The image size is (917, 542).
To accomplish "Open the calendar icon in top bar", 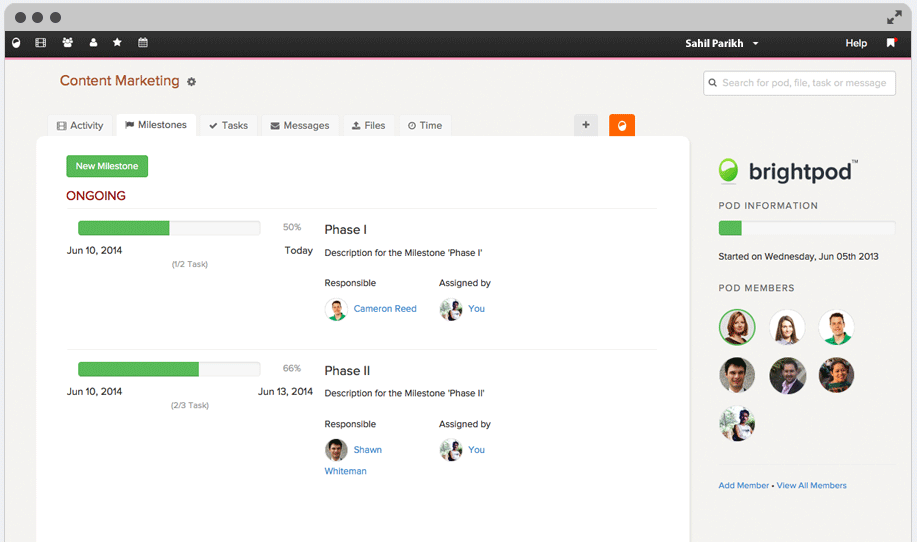I will (x=143, y=43).
